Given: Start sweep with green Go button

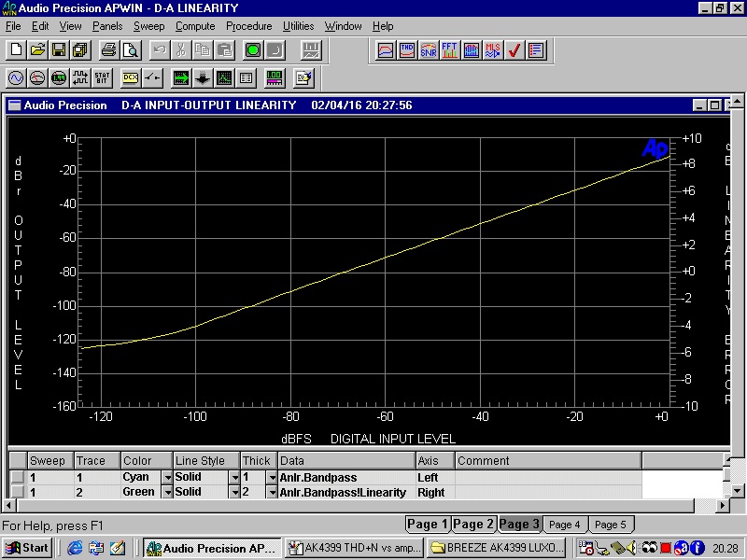Looking at the screenshot, I should 253,50.
